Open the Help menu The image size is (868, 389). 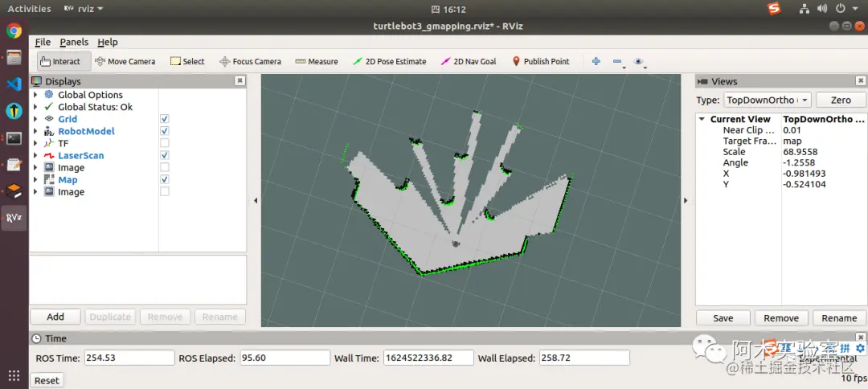point(108,42)
